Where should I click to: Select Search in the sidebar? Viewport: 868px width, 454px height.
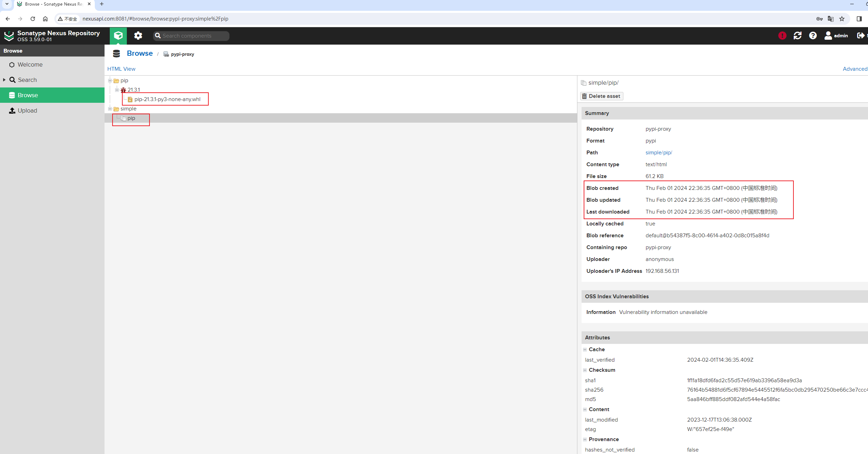(x=52, y=80)
